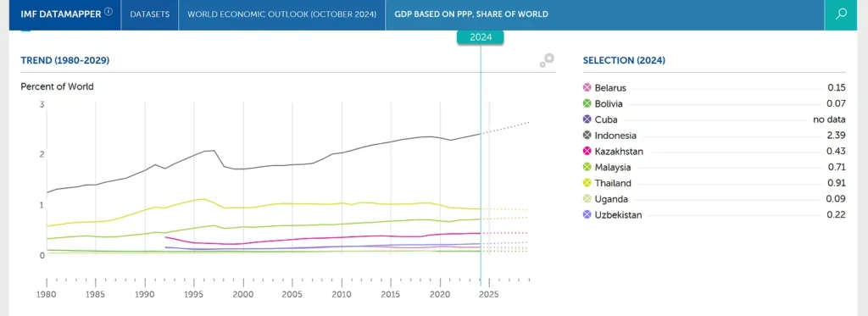Click the Thailand country name
This screenshot has height=316, width=868.
[613, 183]
